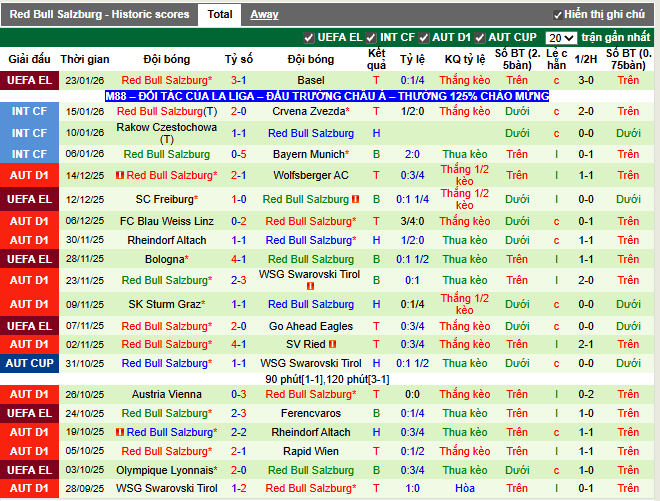Toggle the INT CF filter checkbox
Image resolution: width=660 pixels, height=501 pixels.
[371, 38]
